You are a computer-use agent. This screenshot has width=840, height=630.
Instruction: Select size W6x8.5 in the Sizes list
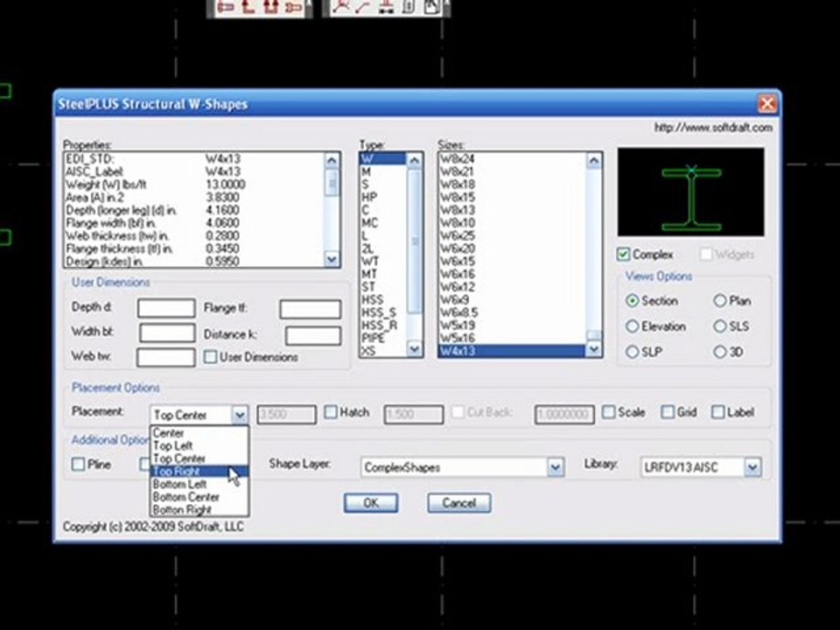pyautogui.click(x=512, y=312)
